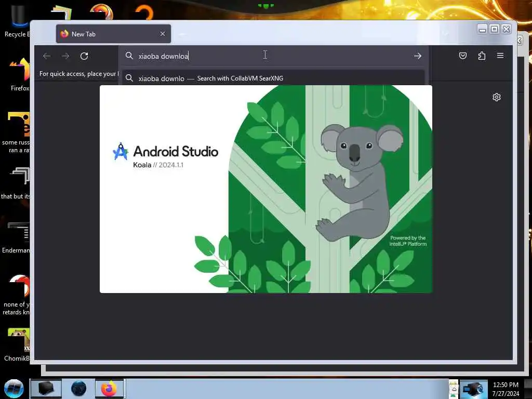The height and width of the screenshot is (399, 532).
Task: Click the Firefox taskbar button
Action: (109, 389)
